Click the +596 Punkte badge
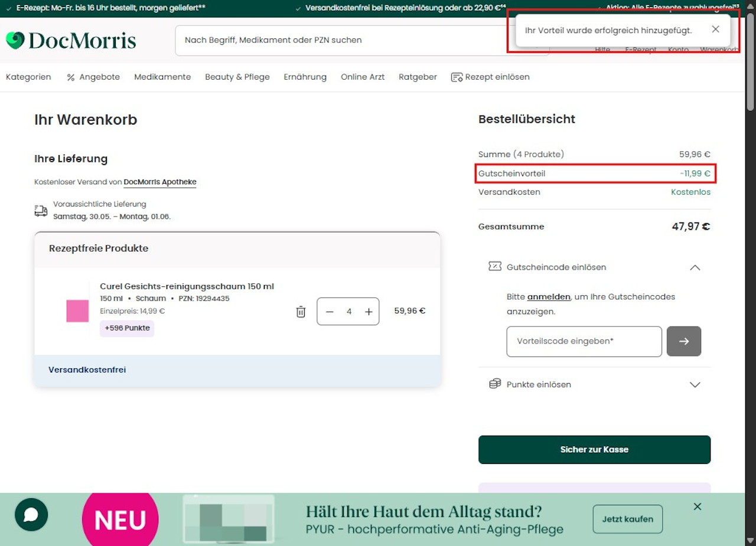Image resolution: width=756 pixels, height=546 pixels. coord(127,328)
